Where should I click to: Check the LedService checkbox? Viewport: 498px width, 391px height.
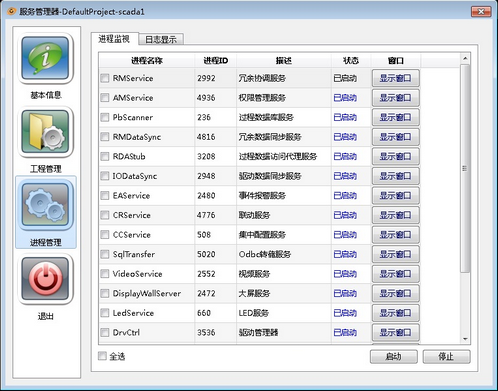click(x=105, y=313)
